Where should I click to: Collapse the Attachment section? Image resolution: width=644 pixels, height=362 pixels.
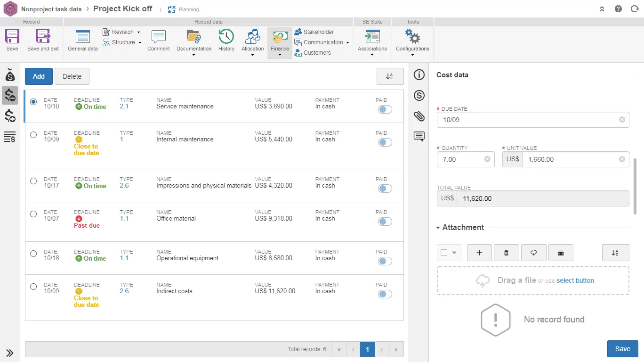pyautogui.click(x=437, y=227)
